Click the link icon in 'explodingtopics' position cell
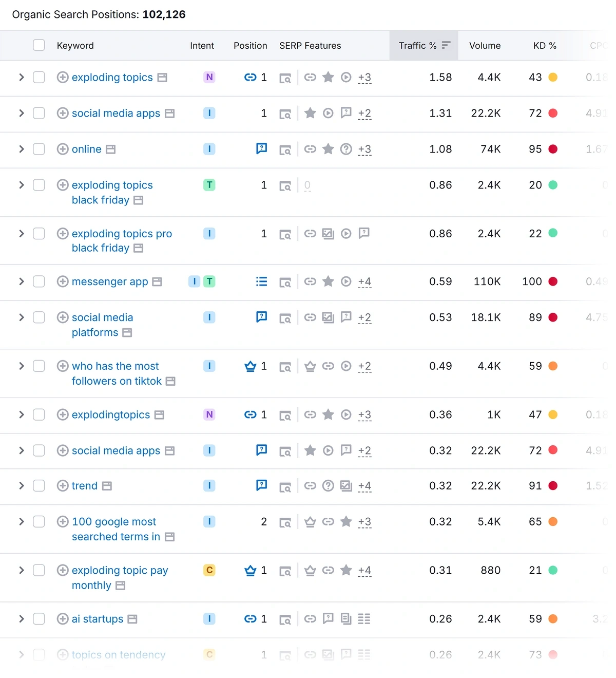616x678 pixels. [x=250, y=415]
